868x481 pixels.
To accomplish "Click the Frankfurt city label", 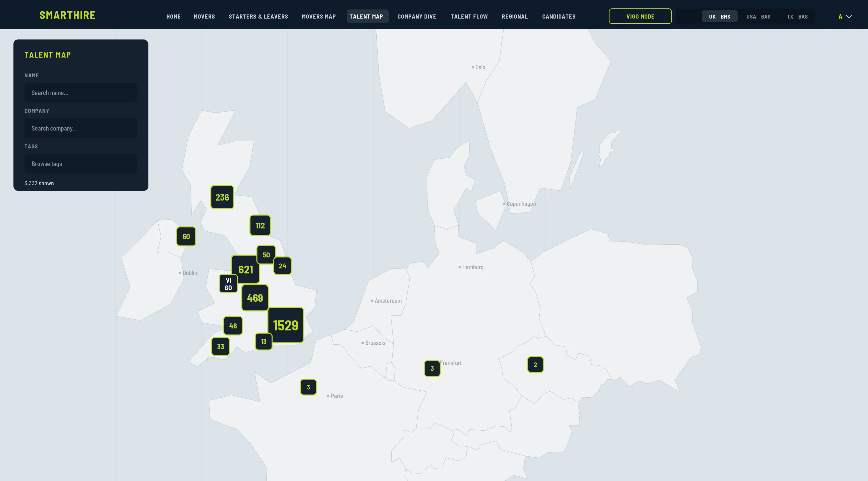I will tap(451, 363).
